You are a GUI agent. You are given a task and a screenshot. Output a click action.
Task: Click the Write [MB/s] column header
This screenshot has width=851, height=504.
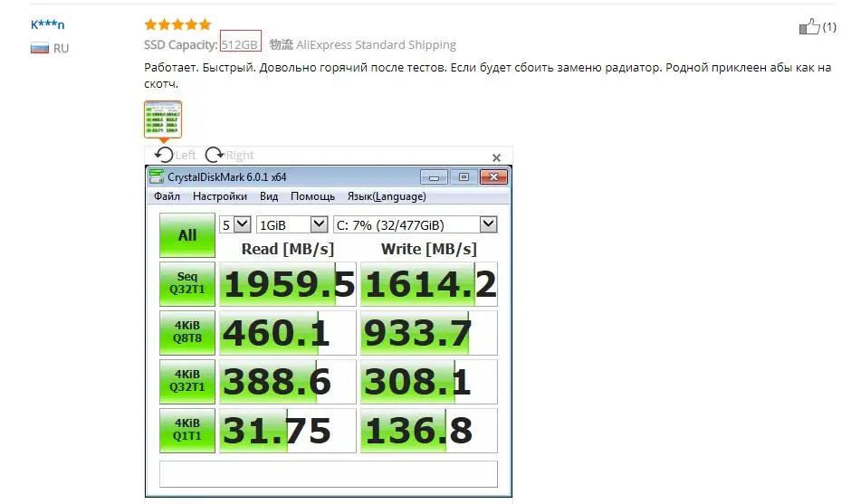tap(429, 249)
